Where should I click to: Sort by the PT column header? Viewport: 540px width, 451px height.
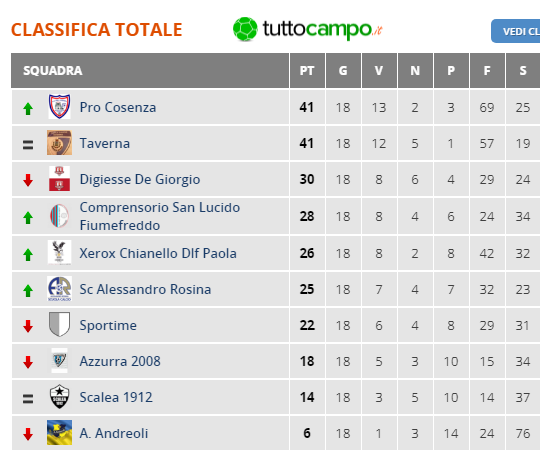click(307, 71)
